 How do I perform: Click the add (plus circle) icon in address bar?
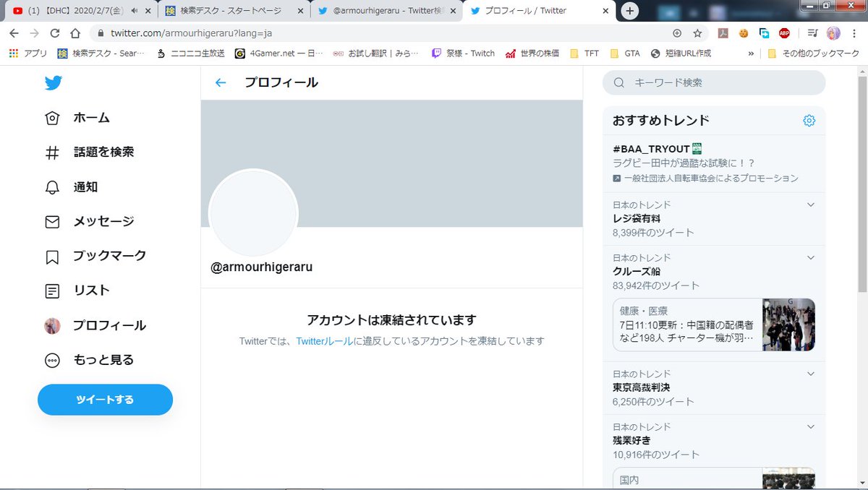click(677, 33)
